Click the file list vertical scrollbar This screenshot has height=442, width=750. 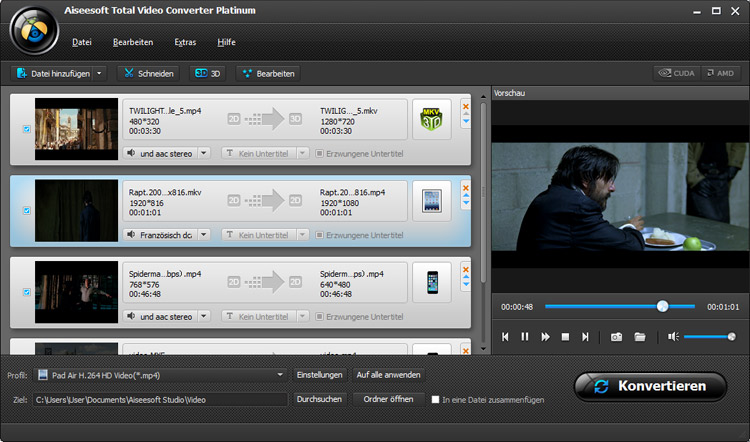point(483,191)
